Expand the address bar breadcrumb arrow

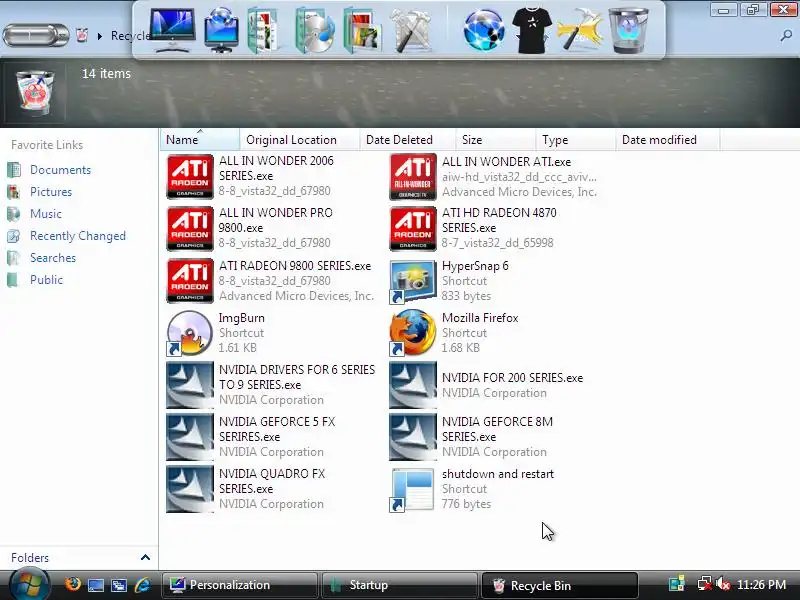pos(100,36)
